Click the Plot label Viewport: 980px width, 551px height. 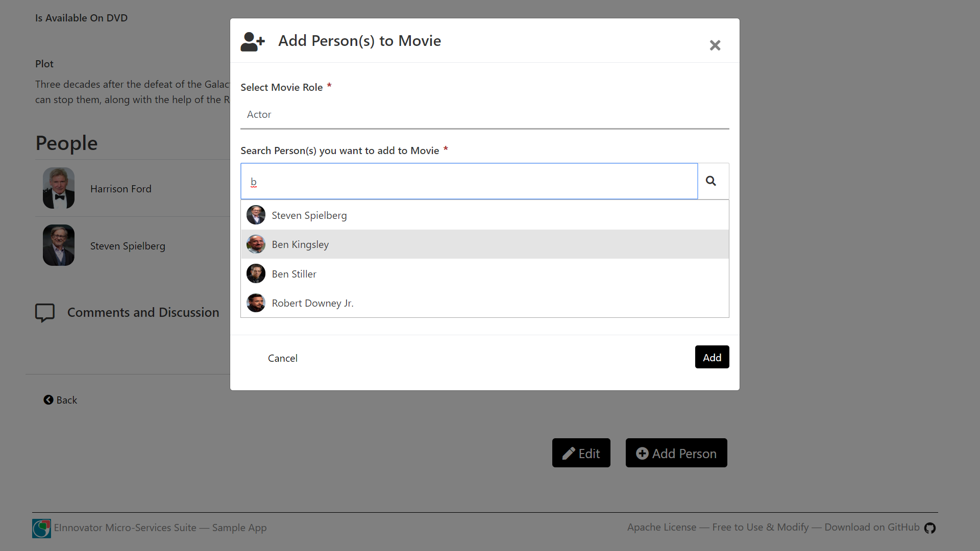pyautogui.click(x=44, y=64)
